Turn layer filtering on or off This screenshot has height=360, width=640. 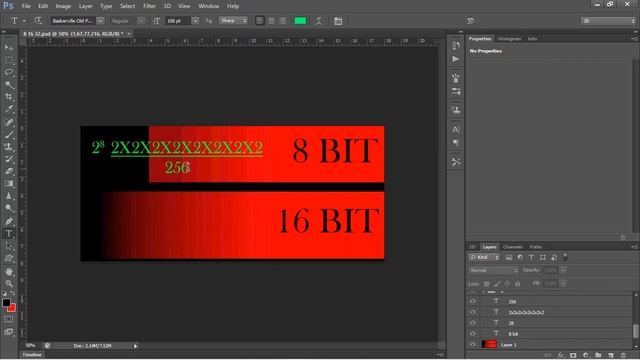(x=565, y=257)
